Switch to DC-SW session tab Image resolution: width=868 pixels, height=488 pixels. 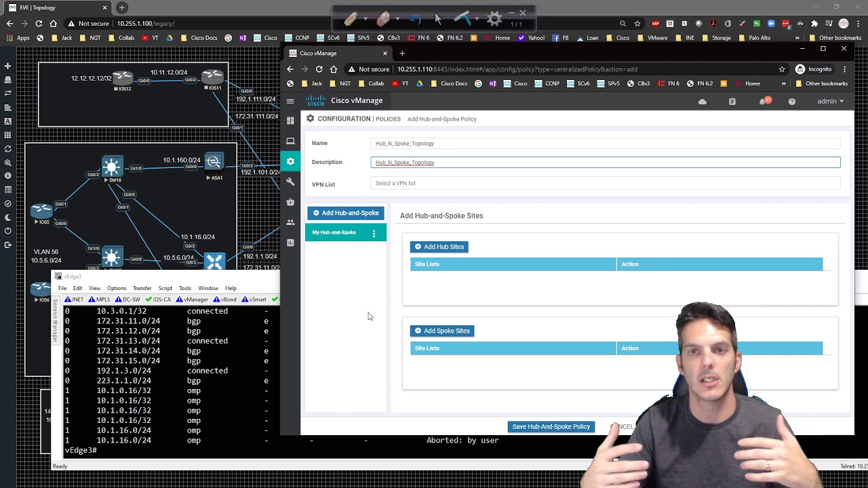(128, 300)
